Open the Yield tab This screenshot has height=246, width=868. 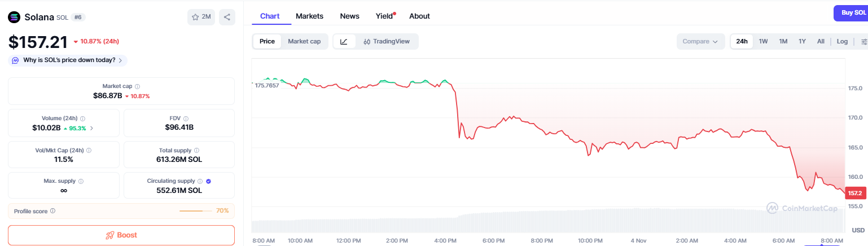[384, 16]
